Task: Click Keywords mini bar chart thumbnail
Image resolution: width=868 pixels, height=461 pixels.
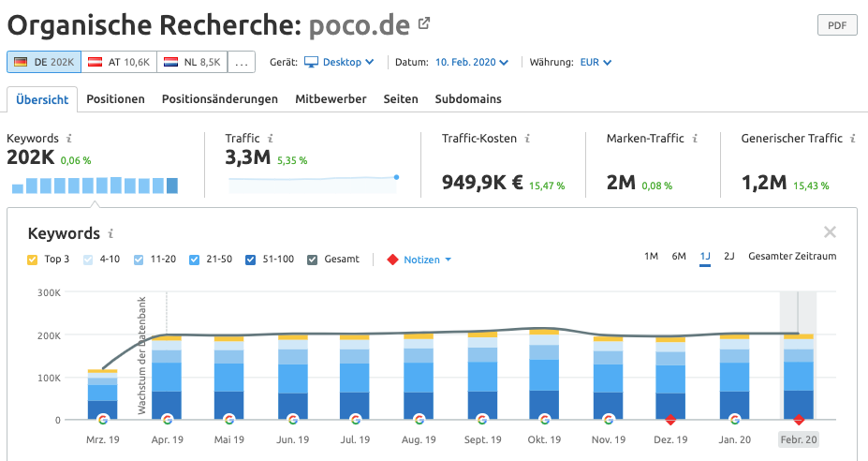Action: click(95, 186)
